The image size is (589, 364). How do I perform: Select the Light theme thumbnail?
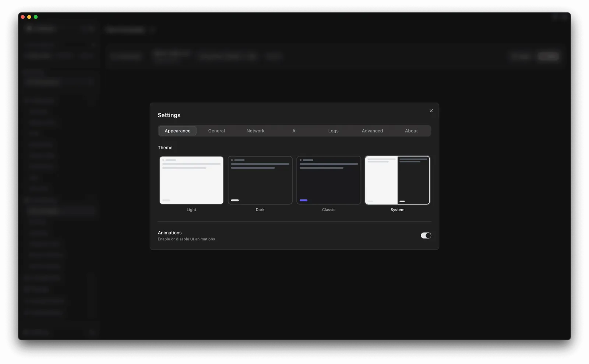click(191, 180)
